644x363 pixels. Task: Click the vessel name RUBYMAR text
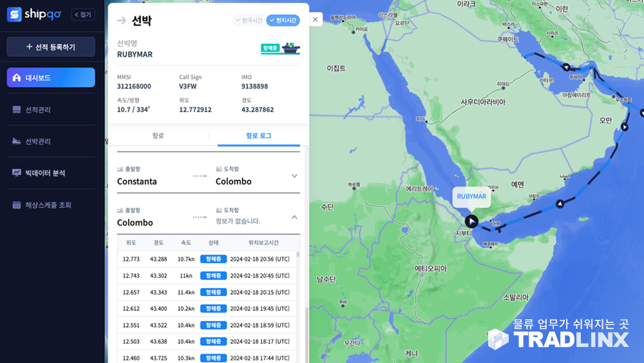(x=135, y=54)
